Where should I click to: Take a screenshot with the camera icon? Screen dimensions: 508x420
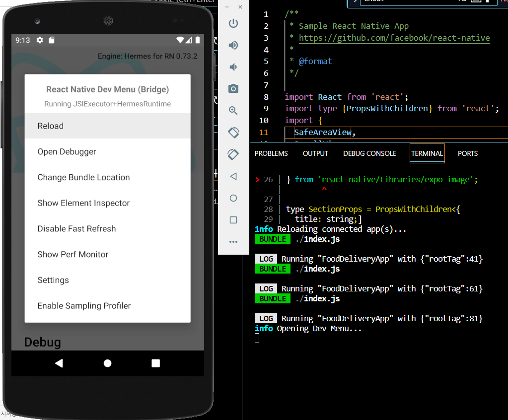[233, 88]
